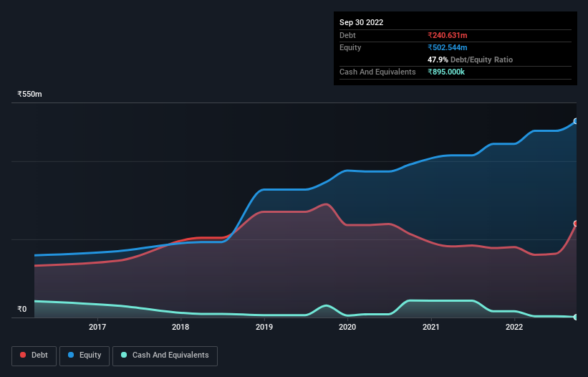Click the Cash end-point marker on the teal line

[x=576, y=317]
